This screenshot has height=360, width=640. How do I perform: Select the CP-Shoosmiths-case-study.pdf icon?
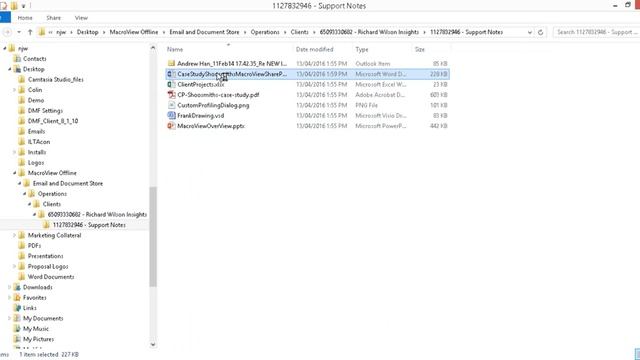click(171, 95)
